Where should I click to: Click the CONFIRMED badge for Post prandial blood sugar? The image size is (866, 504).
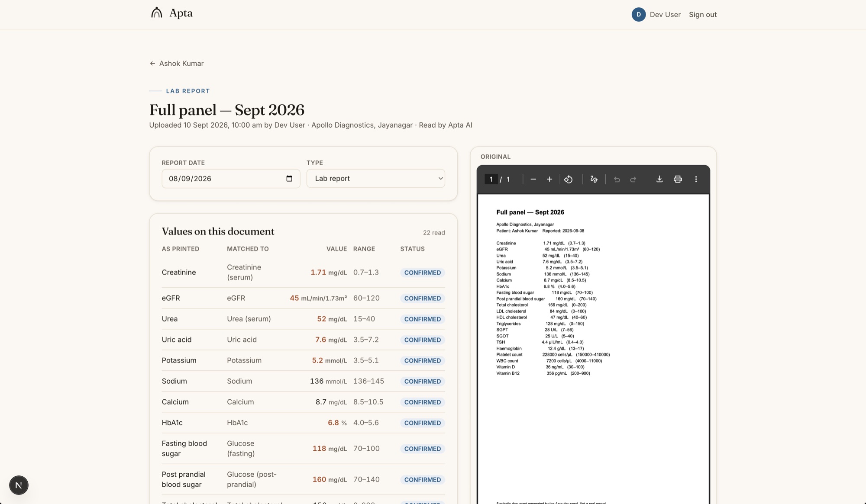coord(422,480)
